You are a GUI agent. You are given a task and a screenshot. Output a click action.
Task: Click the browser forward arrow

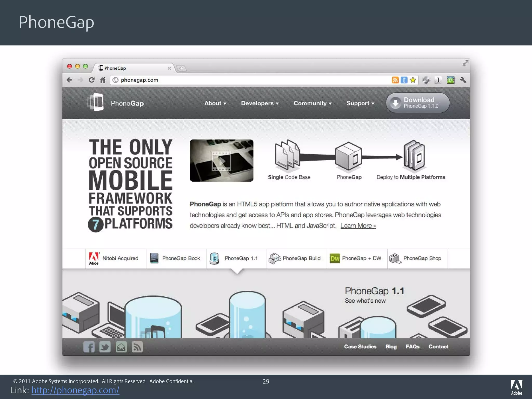point(81,80)
